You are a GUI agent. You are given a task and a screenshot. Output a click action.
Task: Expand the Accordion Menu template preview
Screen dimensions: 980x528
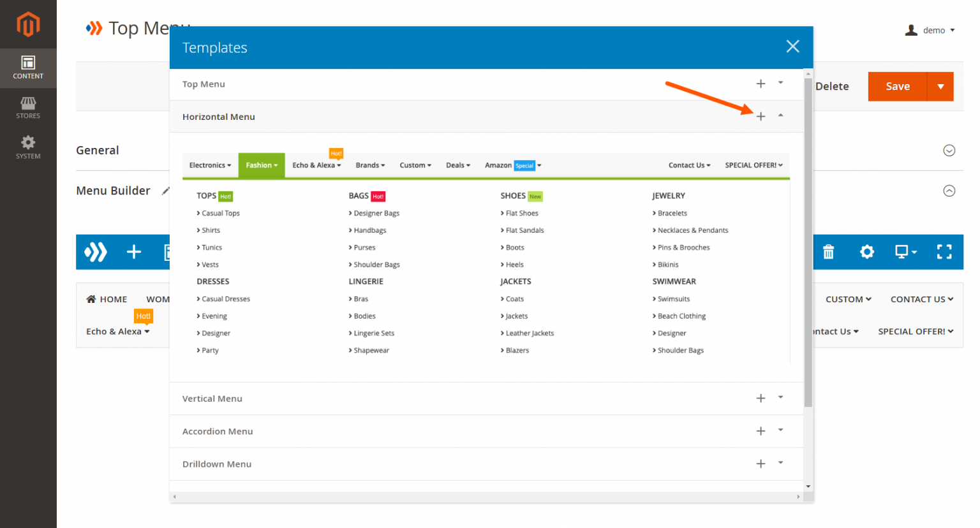[x=780, y=430]
